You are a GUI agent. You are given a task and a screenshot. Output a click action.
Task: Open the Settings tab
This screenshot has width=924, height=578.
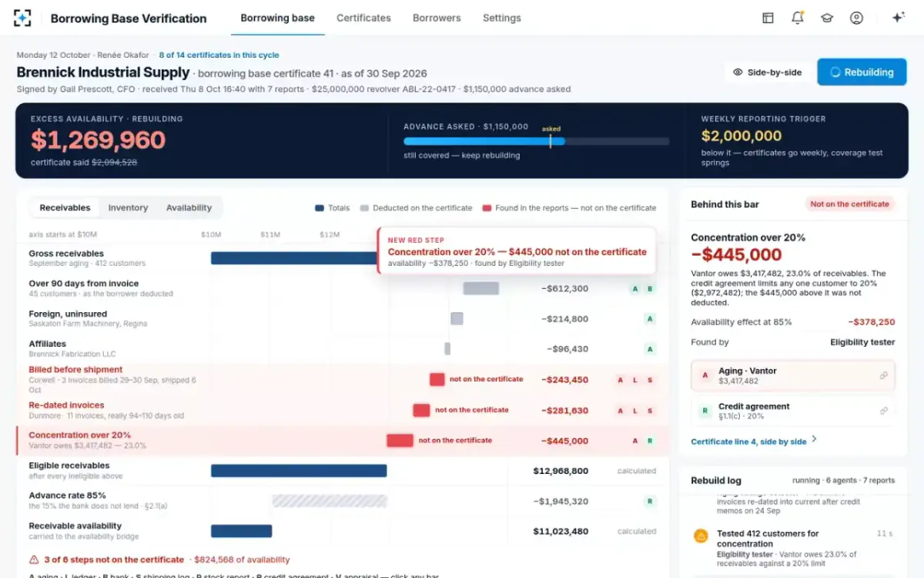[502, 18]
